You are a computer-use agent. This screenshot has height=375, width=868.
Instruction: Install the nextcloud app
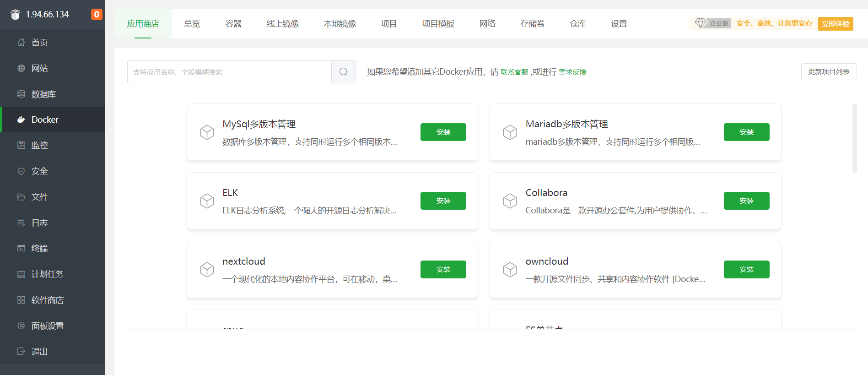click(x=443, y=269)
